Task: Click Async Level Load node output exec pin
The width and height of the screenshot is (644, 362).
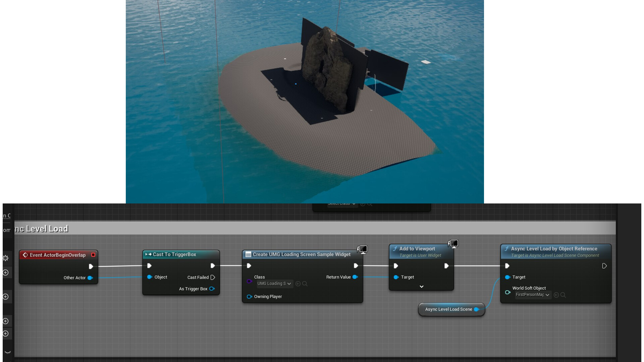Action: (604, 266)
